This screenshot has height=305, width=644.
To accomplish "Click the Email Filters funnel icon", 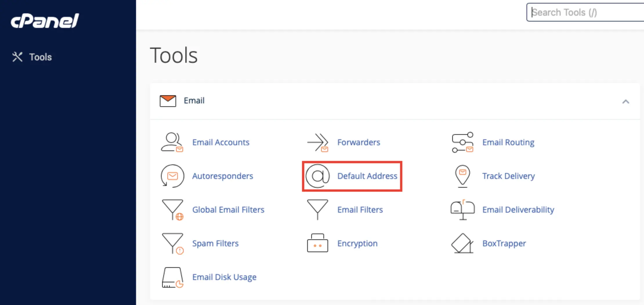I will point(318,209).
